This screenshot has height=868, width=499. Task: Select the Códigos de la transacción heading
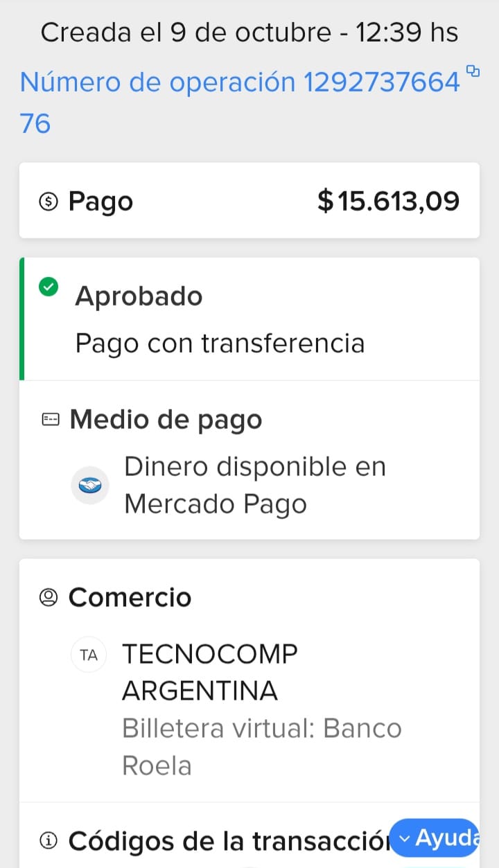229,840
